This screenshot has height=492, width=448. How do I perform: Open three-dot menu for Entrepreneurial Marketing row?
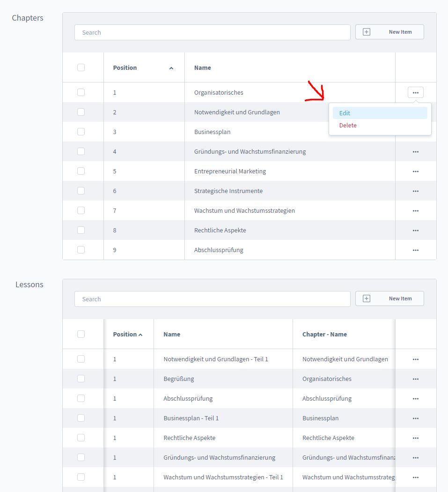pyautogui.click(x=415, y=171)
